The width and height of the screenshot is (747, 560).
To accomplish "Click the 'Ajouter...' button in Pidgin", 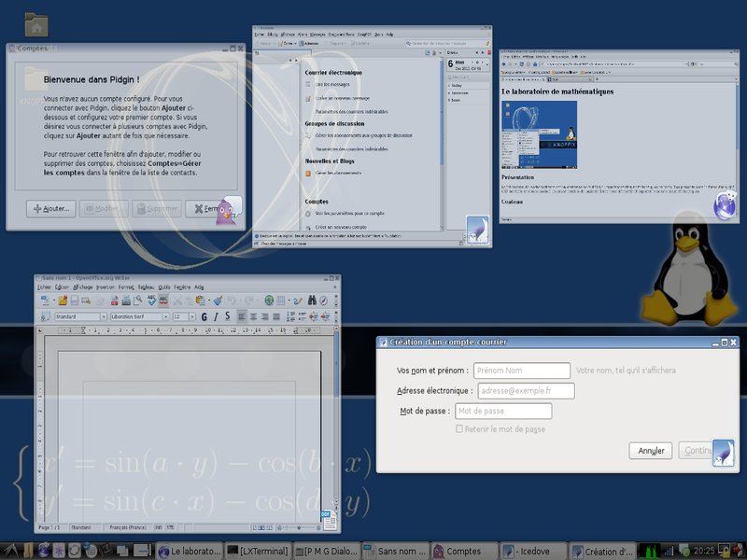I will pyautogui.click(x=51, y=209).
